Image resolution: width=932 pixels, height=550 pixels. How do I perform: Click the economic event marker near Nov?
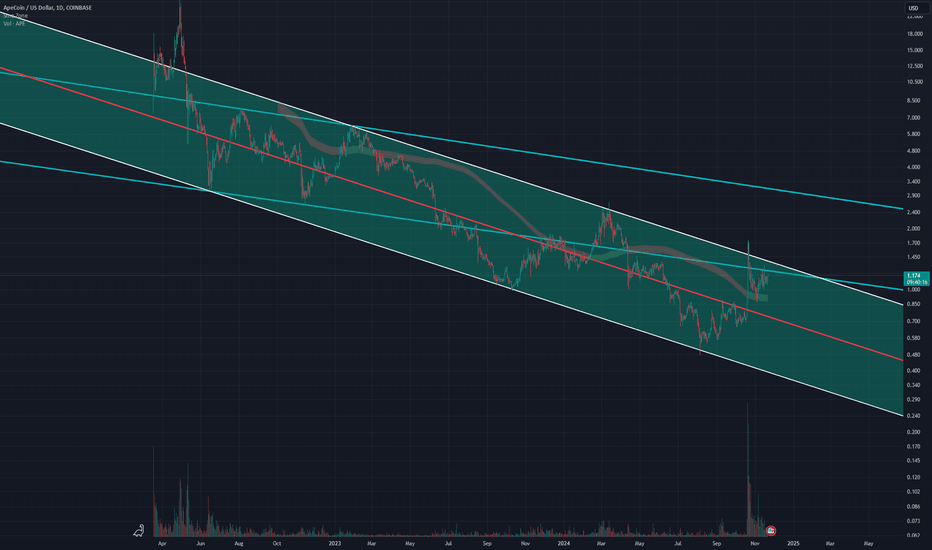771,530
